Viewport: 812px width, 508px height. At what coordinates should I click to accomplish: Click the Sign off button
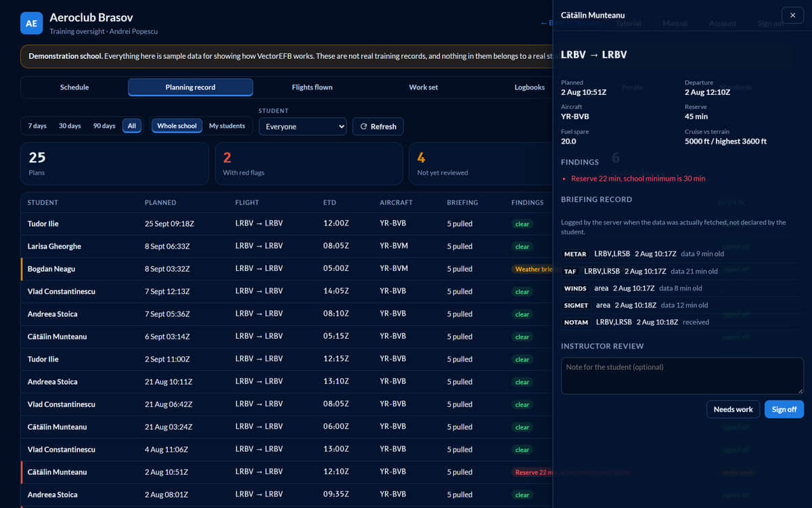pos(784,409)
